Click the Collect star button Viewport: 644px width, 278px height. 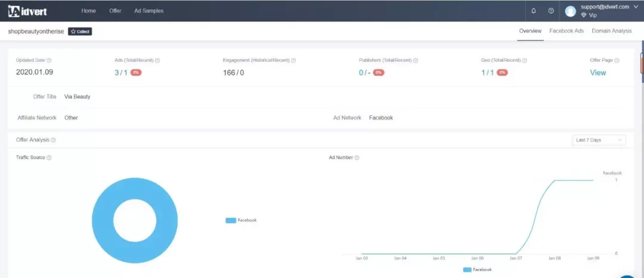(80, 32)
